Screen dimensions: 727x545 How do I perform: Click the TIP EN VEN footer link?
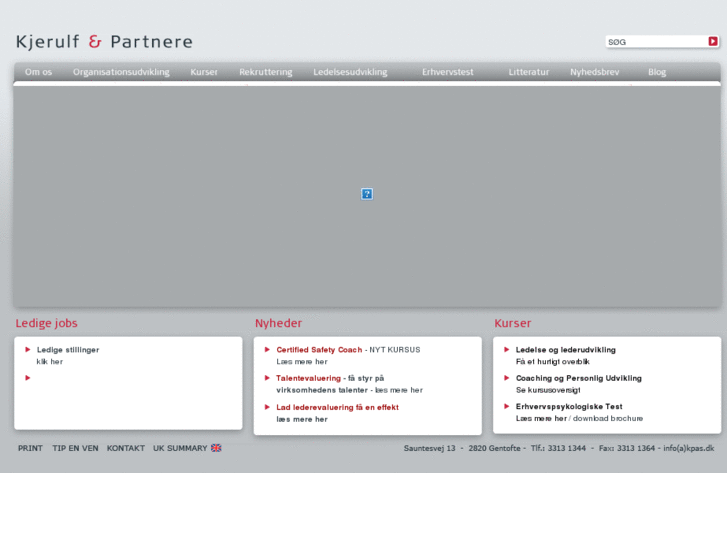pyautogui.click(x=75, y=448)
